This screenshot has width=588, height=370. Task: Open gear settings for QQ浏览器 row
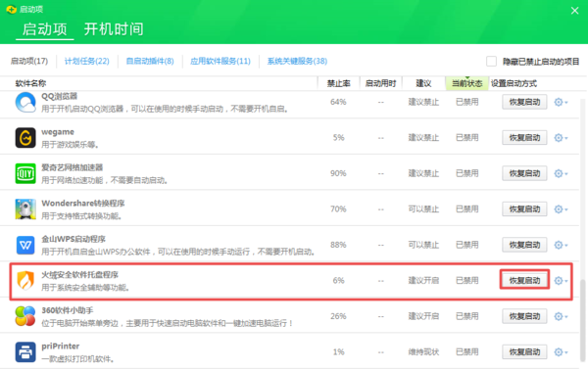click(561, 102)
